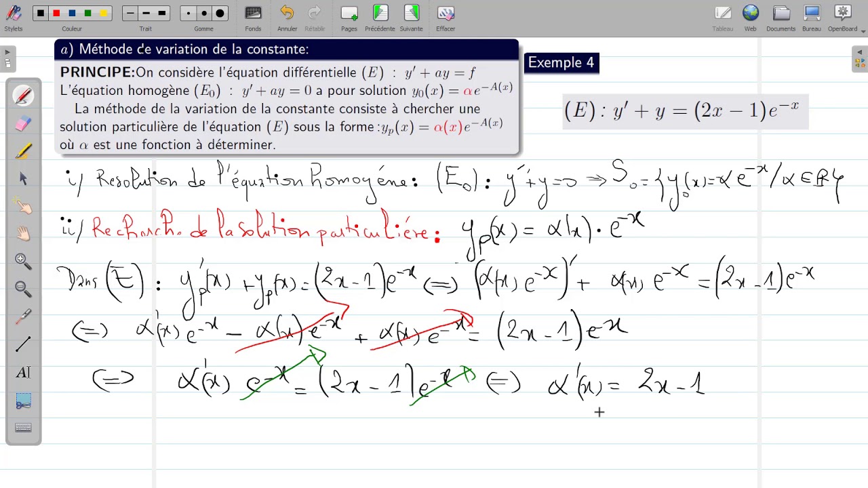Select the Pen tool

[23, 96]
